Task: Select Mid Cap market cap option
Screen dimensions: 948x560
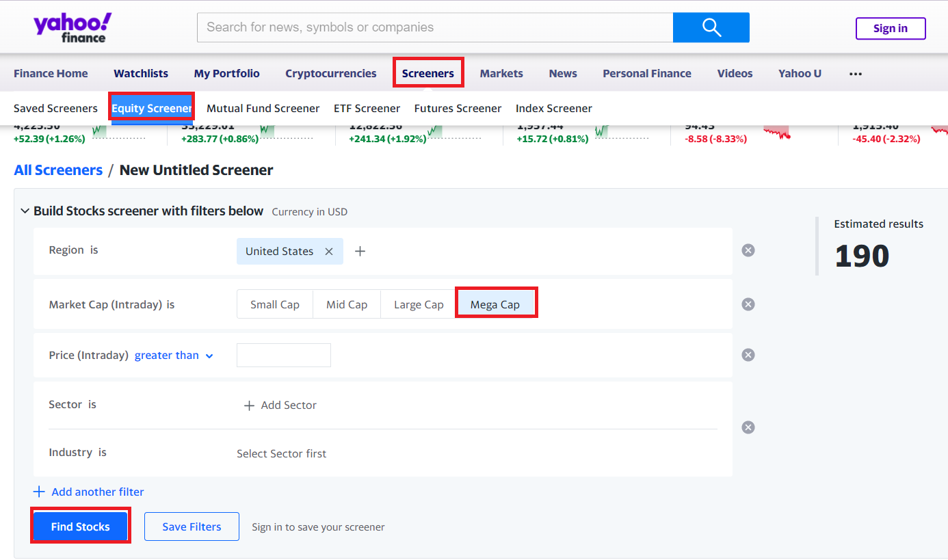Action: 347,304
